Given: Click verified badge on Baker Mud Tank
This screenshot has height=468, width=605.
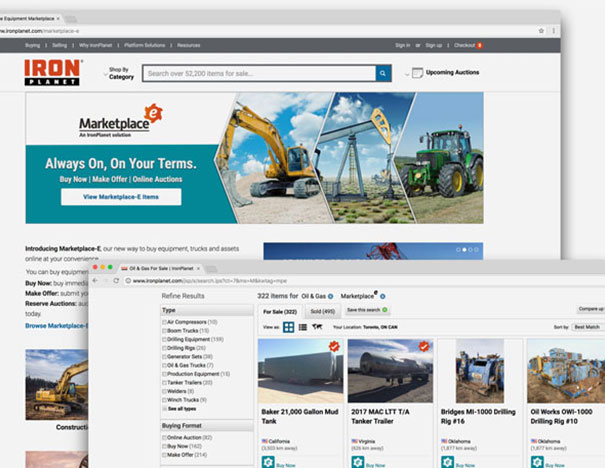Looking at the screenshot, I should (x=334, y=346).
